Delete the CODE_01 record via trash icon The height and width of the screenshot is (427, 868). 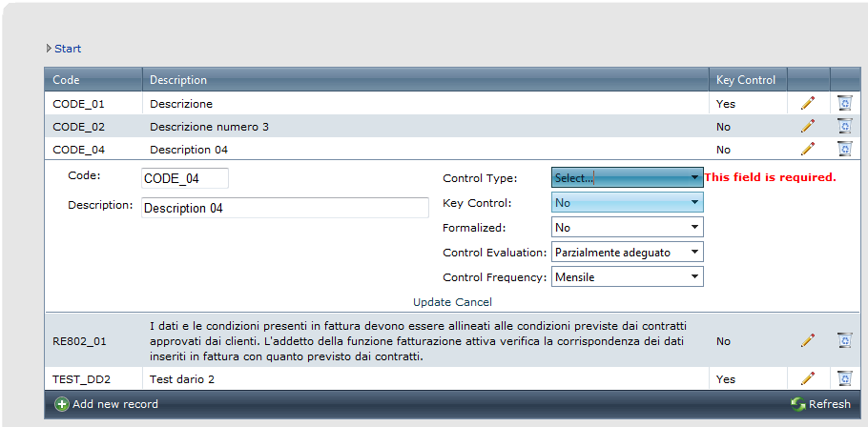pos(845,103)
